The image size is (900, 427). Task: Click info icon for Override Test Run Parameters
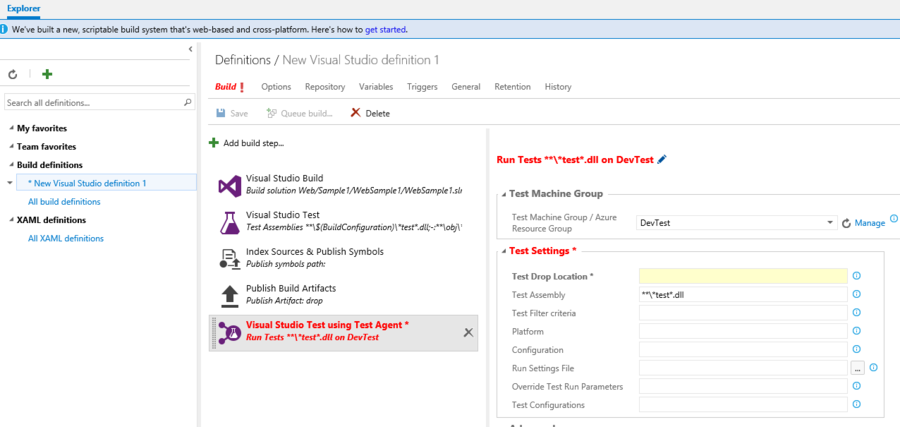pyautogui.click(x=857, y=386)
